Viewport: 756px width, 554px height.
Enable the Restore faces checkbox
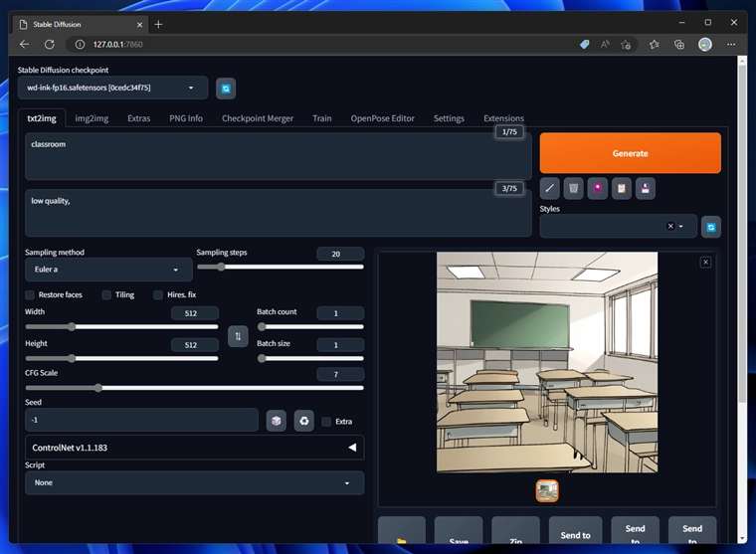click(30, 294)
